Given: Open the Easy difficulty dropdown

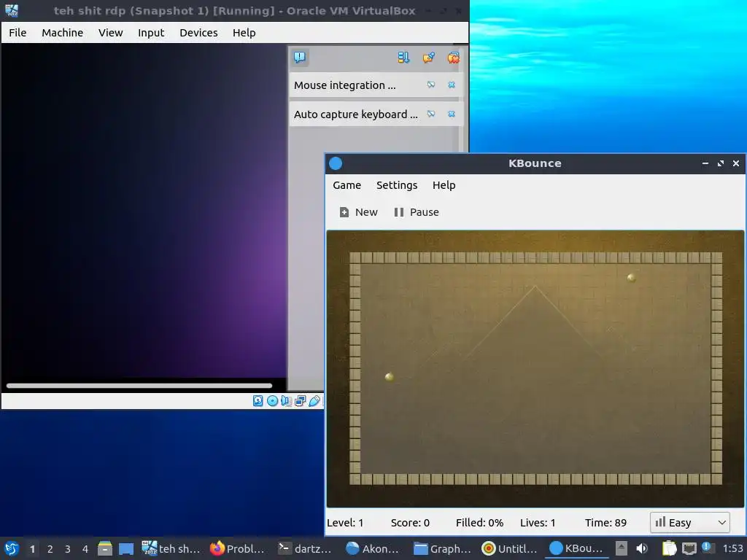Looking at the screenshot, I should 690,523.
